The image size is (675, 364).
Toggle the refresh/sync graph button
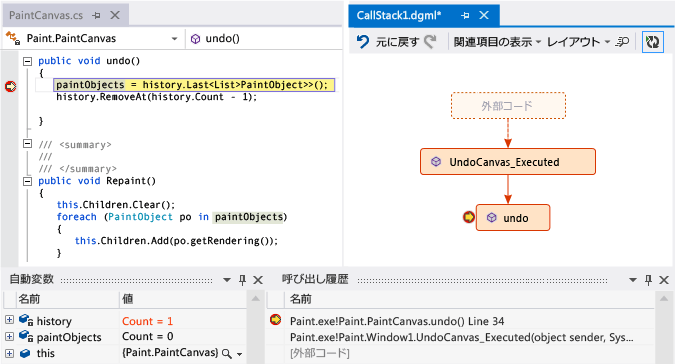(653, 42)
